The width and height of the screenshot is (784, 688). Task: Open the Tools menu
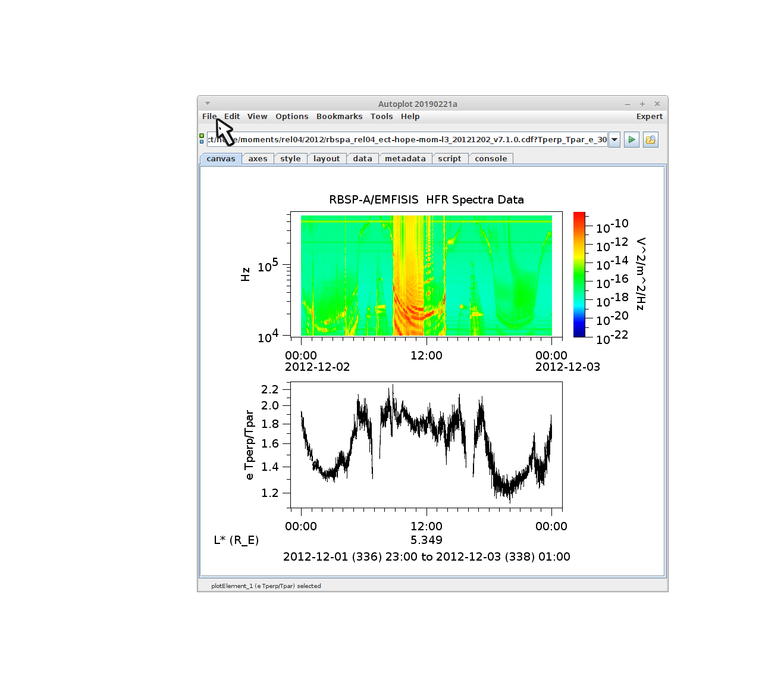click(x=381, y=117)
